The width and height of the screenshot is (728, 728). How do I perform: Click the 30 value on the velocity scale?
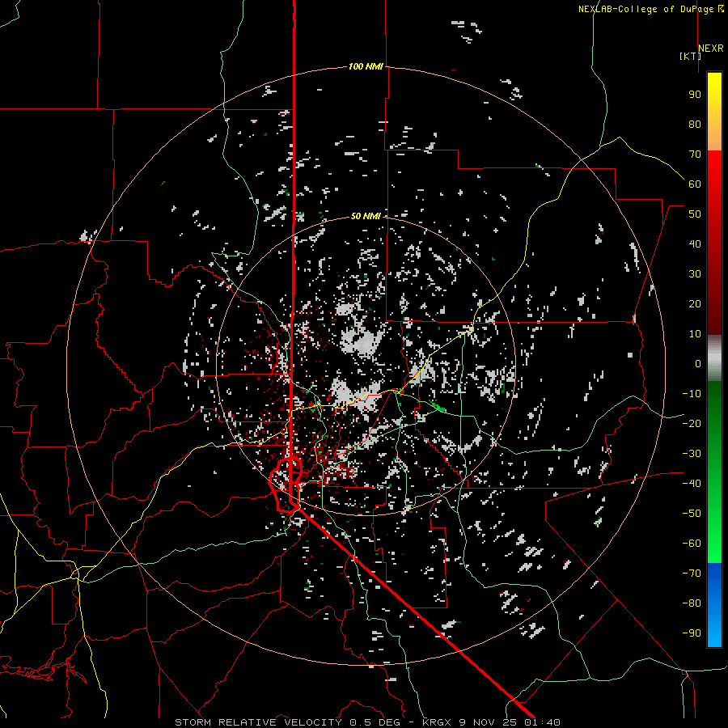695,274
